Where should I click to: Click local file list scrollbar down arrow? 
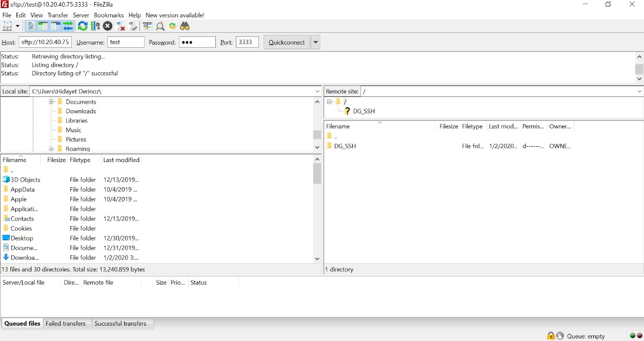click(x=317, y=259)
